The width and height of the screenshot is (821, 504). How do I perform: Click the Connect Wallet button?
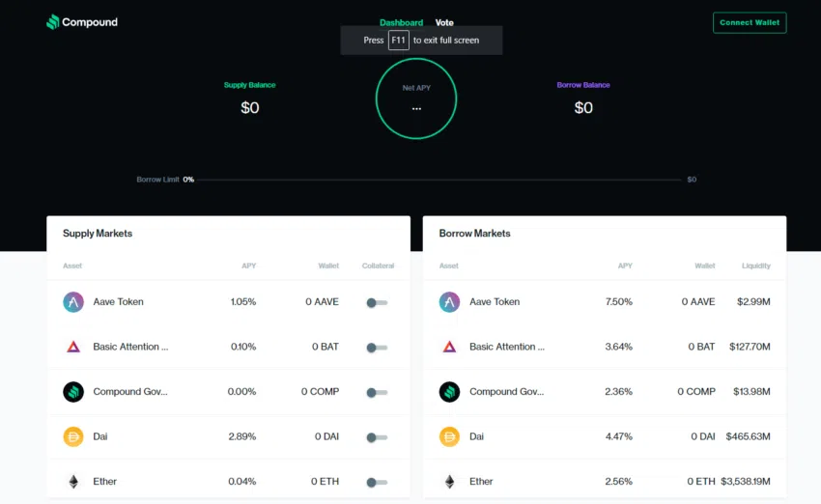click(750, 22)
